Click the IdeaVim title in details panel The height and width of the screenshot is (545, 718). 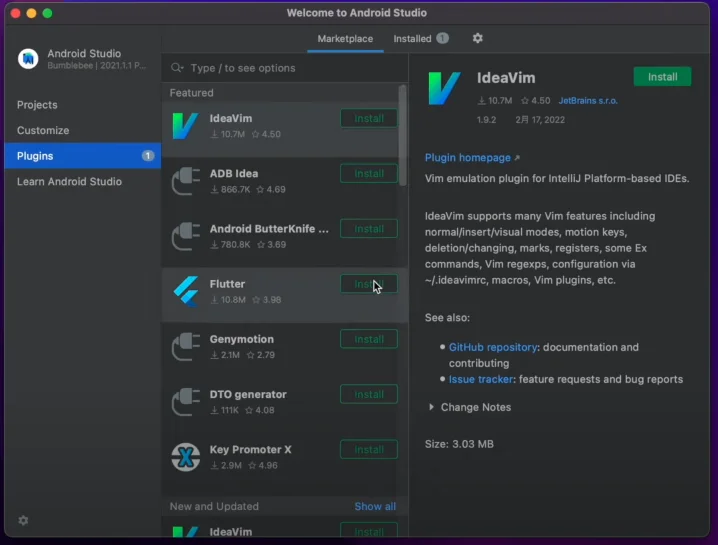(506, 78)
